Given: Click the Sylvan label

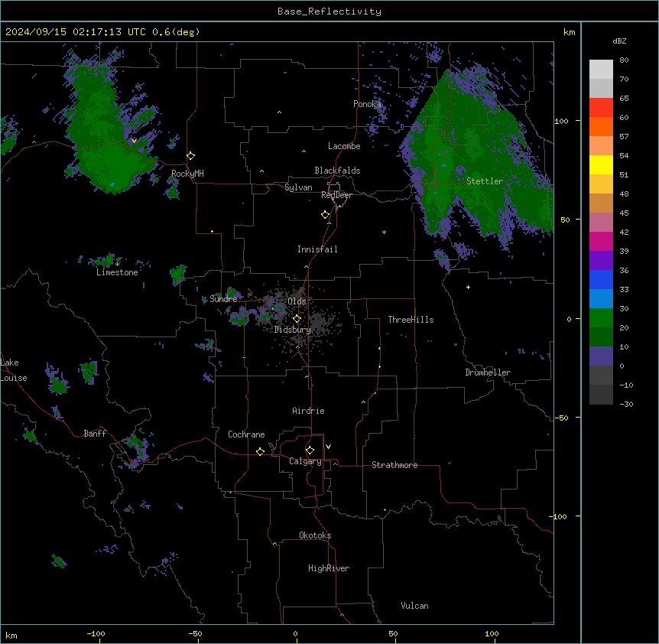Looking at the screenshot, I should click(298, 187).
